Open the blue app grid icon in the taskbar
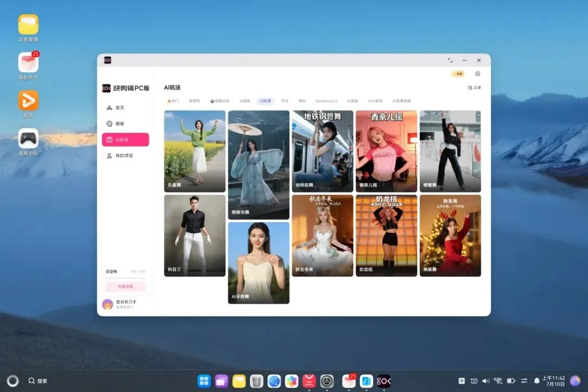Viewport: 588px width, 392px height. pos(204,381)
